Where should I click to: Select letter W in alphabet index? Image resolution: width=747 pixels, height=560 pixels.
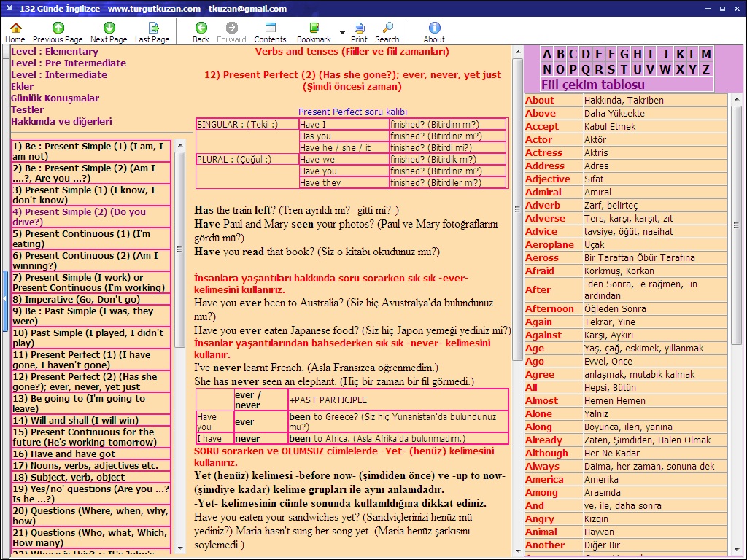coord(665,69)
